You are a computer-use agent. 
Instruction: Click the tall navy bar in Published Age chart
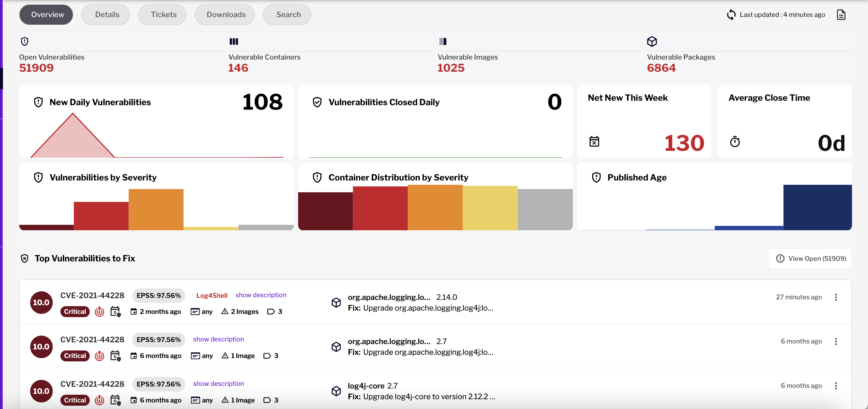pos(817,207)
